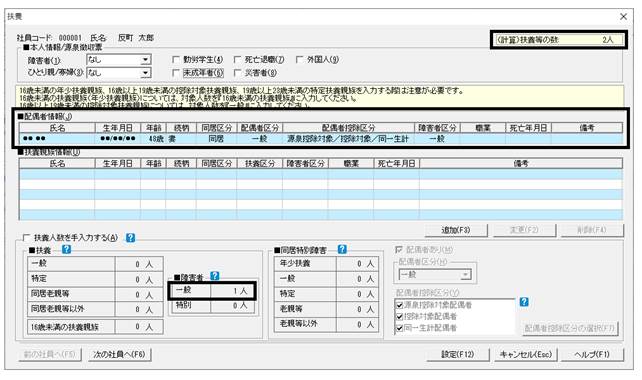The image size is (642, 380).
Task: Open help icon beside 扶養人数を手入力する
Action: pos(131,238)
